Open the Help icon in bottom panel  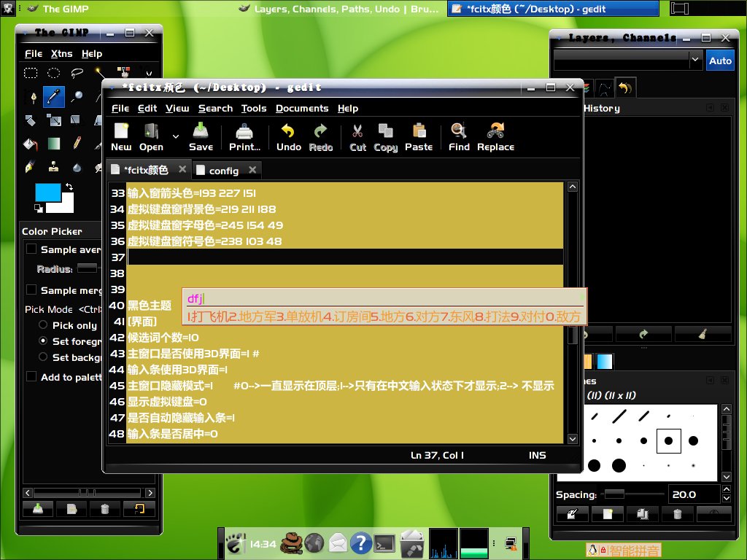pyautogui.click(x=360, y=542)
